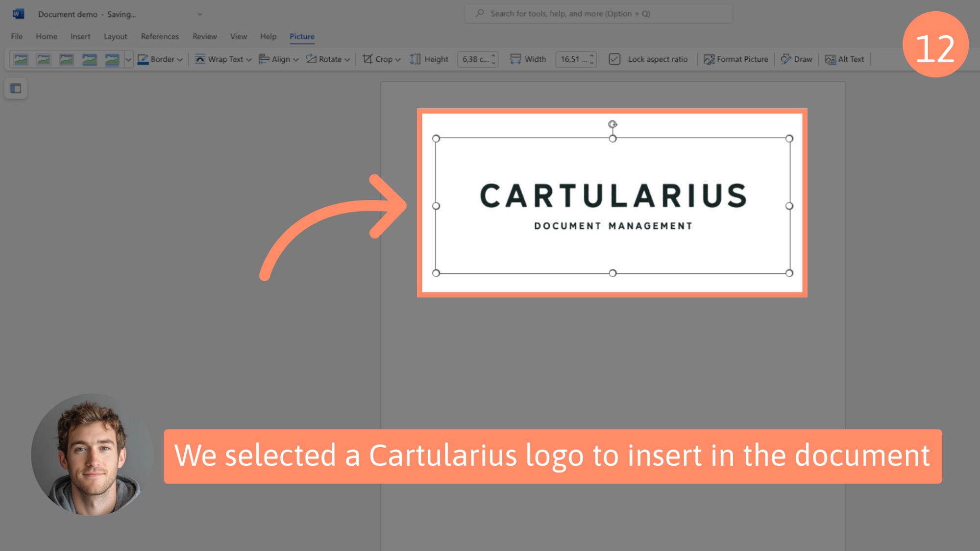Click the Draw pen icon
This screenshot has width=980, height=551.
(x=785, y=59)
